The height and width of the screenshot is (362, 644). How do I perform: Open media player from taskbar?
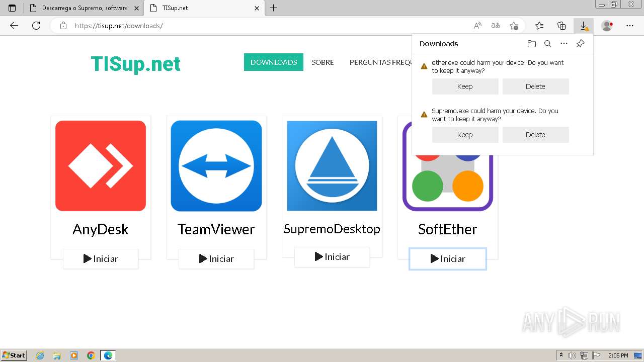point(74,355)
